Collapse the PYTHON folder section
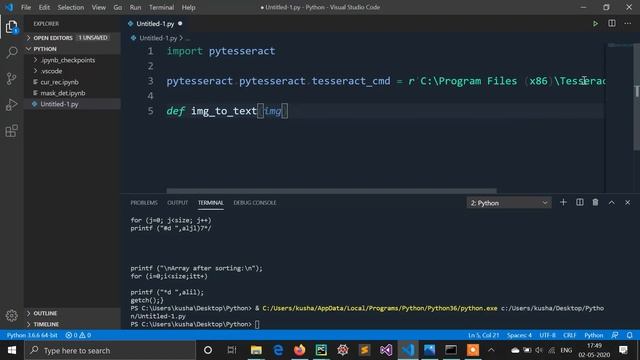Screen dimensions: 640x360 pyautogui.click(x=72, y=49)
